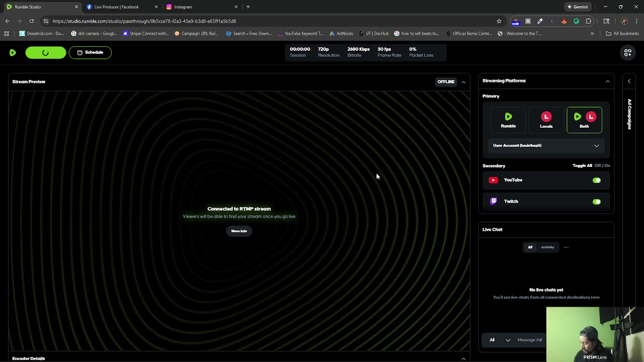Screen dimensions: 644x362
Task: Click the More Info button in preview
Action: point(239,231)
